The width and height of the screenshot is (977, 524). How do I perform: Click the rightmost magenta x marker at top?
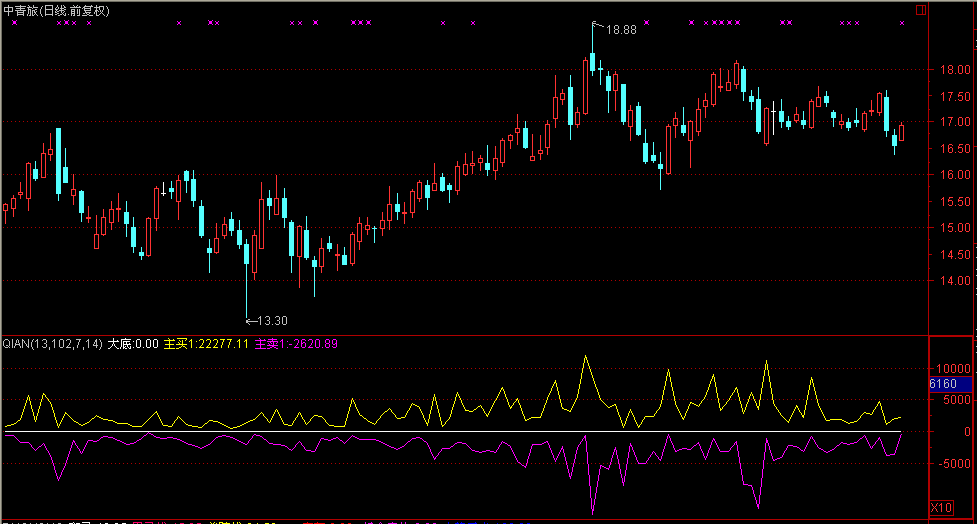tap(902, 22)
